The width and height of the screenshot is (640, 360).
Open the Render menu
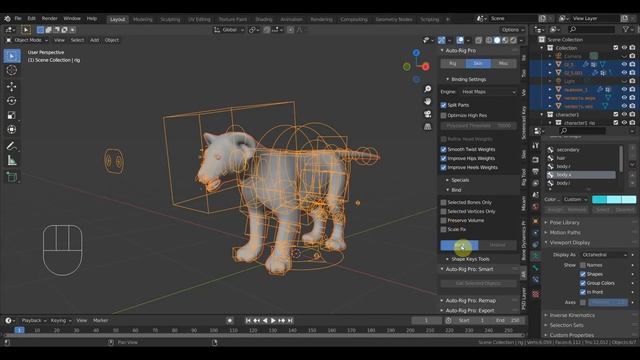click(x=50, y=19)
